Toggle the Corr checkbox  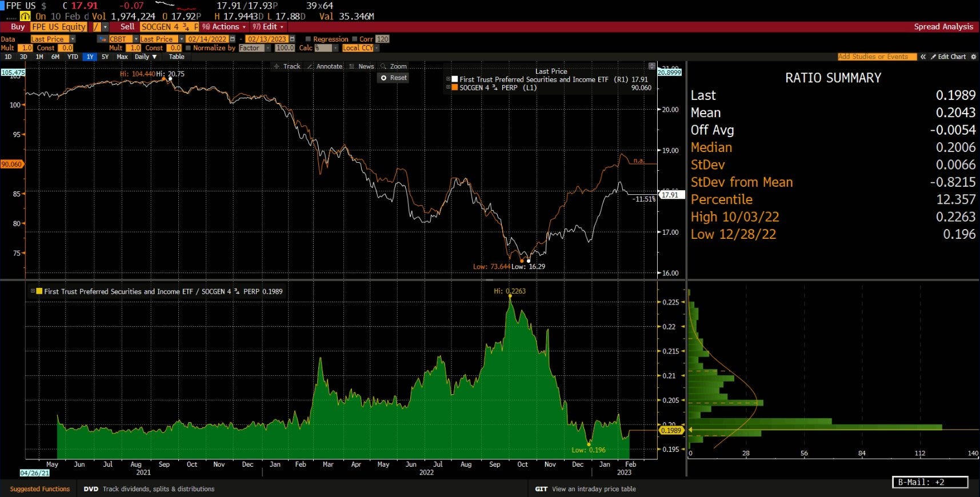(354, 39)
